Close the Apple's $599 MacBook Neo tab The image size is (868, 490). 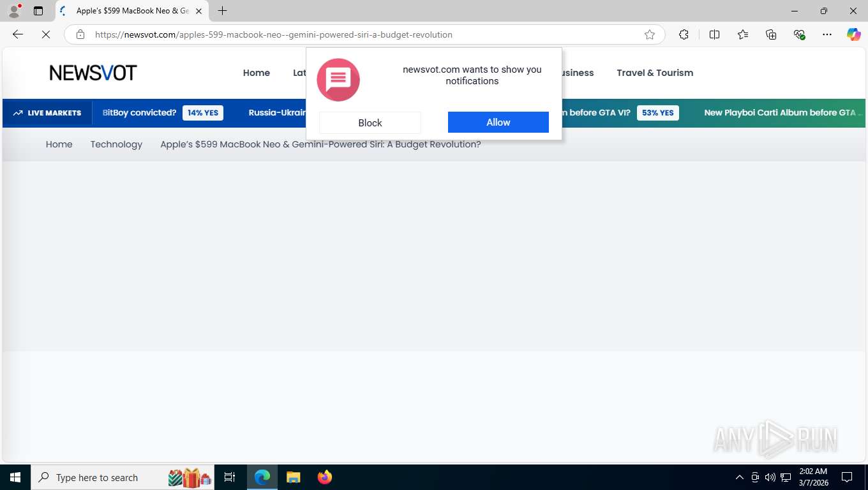(198, 11)
